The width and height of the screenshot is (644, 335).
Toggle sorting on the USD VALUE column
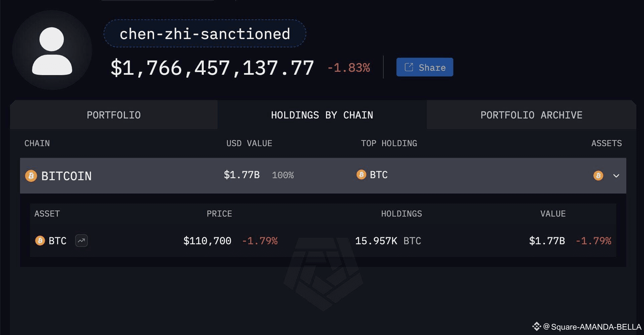[249, 143]
